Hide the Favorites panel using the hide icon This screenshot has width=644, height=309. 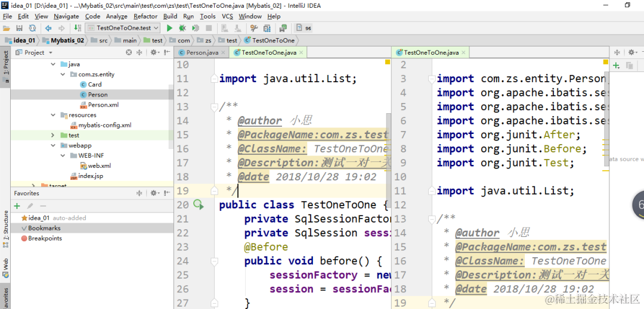click(167, 193)
